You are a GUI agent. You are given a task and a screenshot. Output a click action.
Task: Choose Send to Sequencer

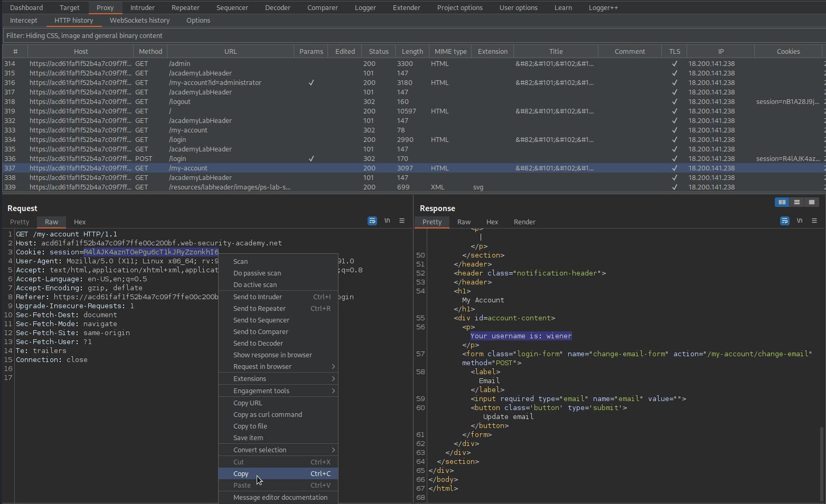click(278, 320)
